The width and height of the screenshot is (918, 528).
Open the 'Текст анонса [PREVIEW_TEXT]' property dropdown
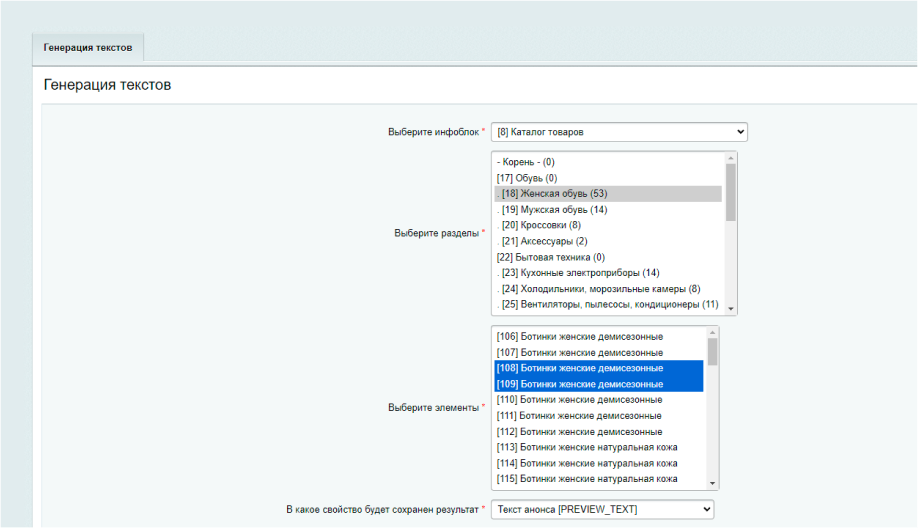(x=602, y=510)
